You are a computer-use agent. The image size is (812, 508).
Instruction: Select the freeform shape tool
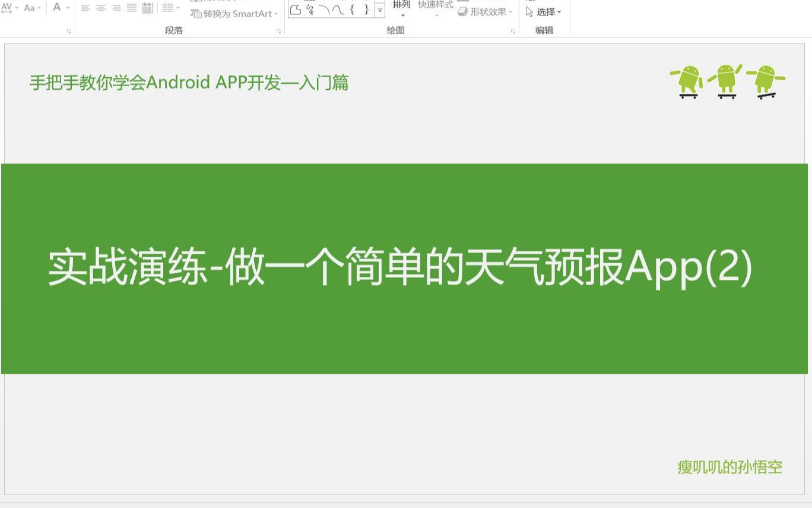pos(296,10)
